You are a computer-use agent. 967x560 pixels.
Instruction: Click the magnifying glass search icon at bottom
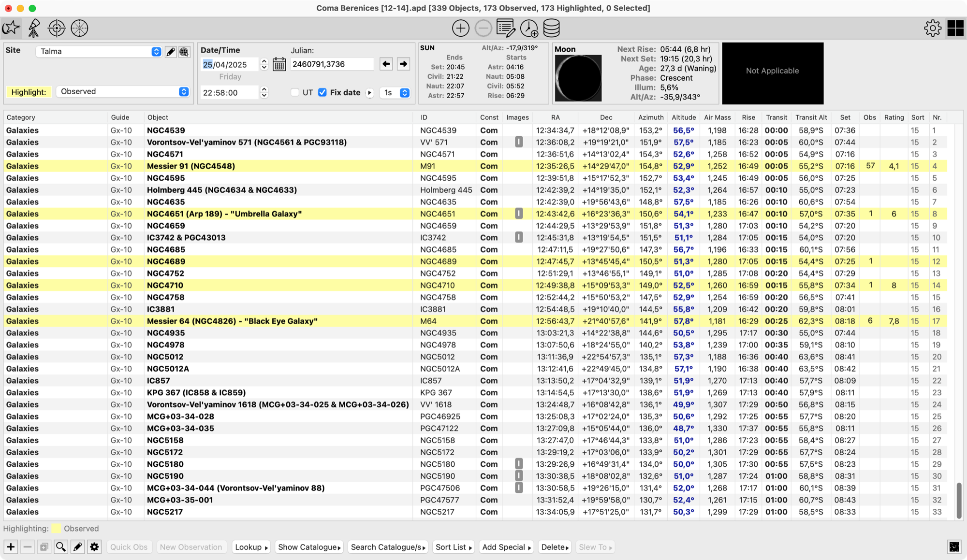click(61, 547)
